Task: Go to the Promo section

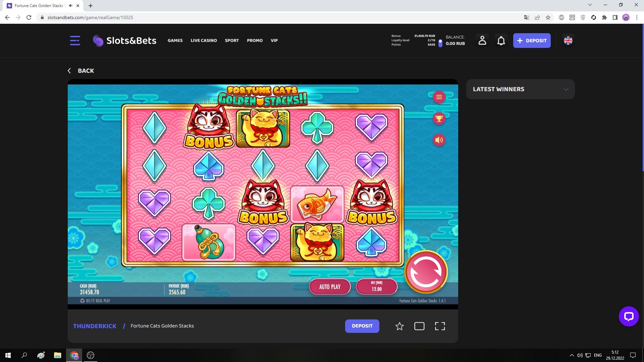Action: pos(255,41)
